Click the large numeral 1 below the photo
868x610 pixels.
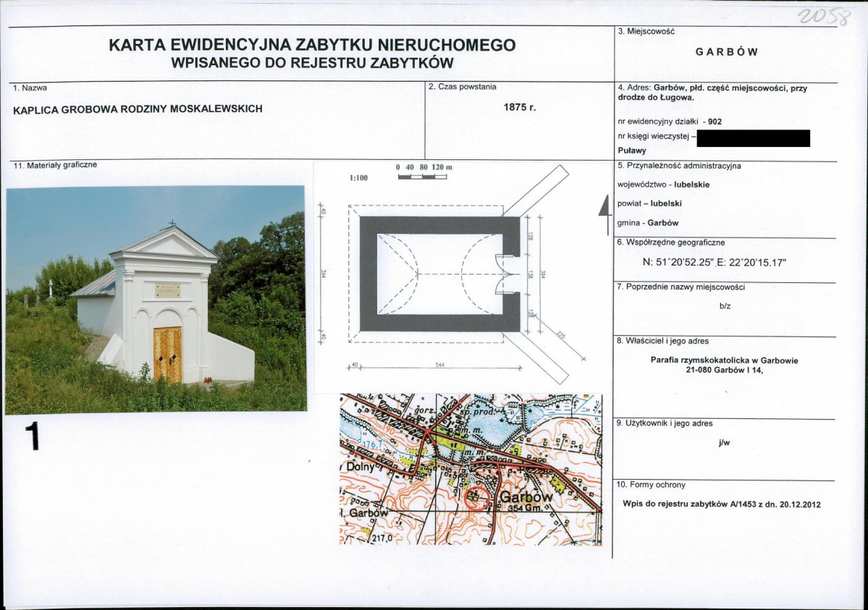(31, 437)
